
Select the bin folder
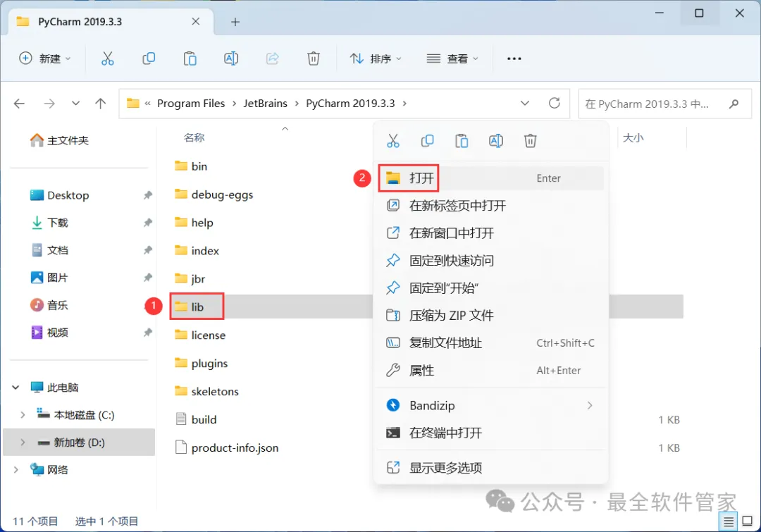tap(191, 166)
